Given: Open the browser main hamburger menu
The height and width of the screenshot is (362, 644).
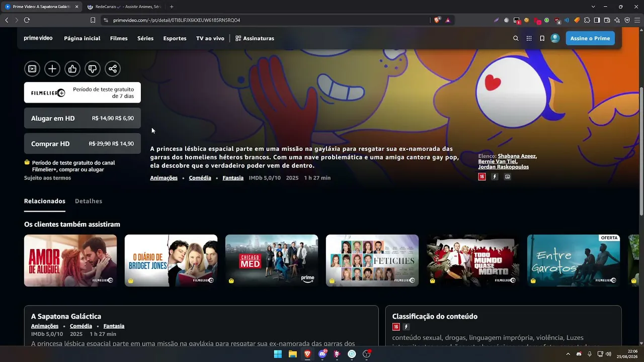Looking at the screenshot, I should tap(637, 20).
